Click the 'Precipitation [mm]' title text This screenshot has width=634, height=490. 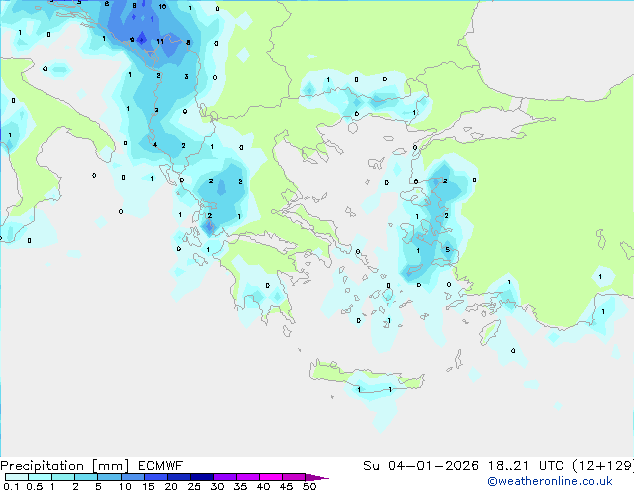[x=65, y=466]
